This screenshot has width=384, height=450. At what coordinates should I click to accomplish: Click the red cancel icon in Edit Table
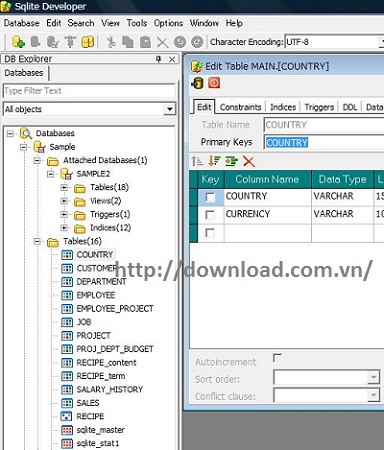tap(214, 83)
